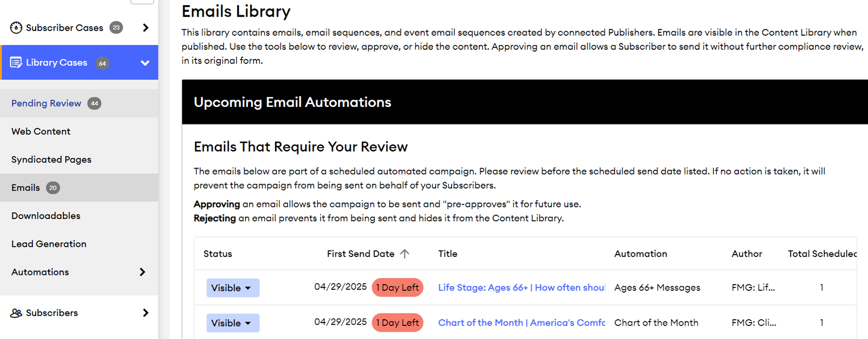Click the Subscriber Cases gauge icon

(x=16, y=27)
